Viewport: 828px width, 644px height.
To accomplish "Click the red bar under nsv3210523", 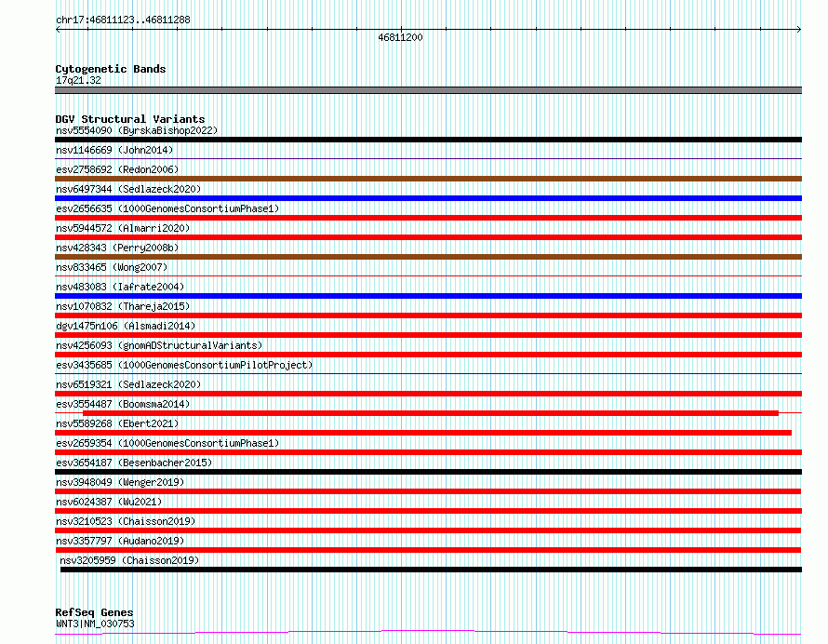I will point(428,530).
